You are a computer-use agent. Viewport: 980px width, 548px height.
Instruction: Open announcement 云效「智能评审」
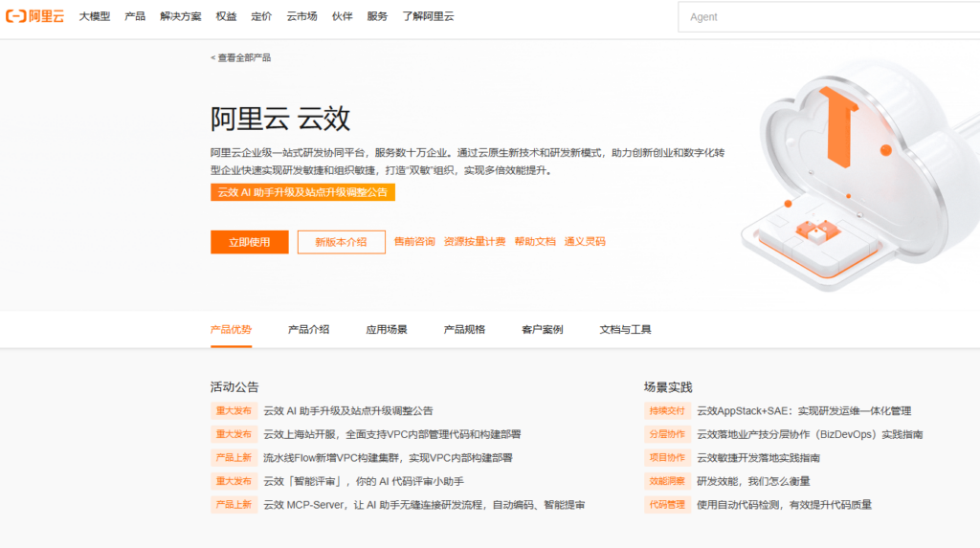(363, 481)
